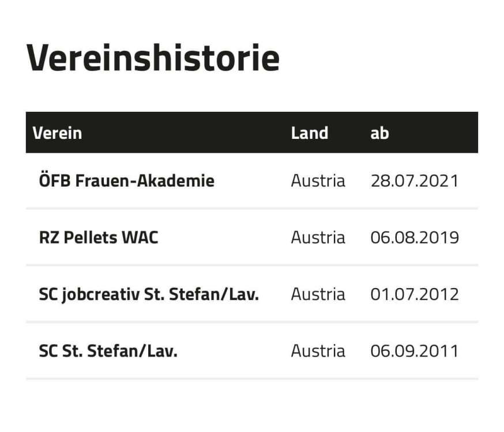Click the Vereinshistorie heading
The width and height of the screenshot is (504, 432).
click(153, 58)
